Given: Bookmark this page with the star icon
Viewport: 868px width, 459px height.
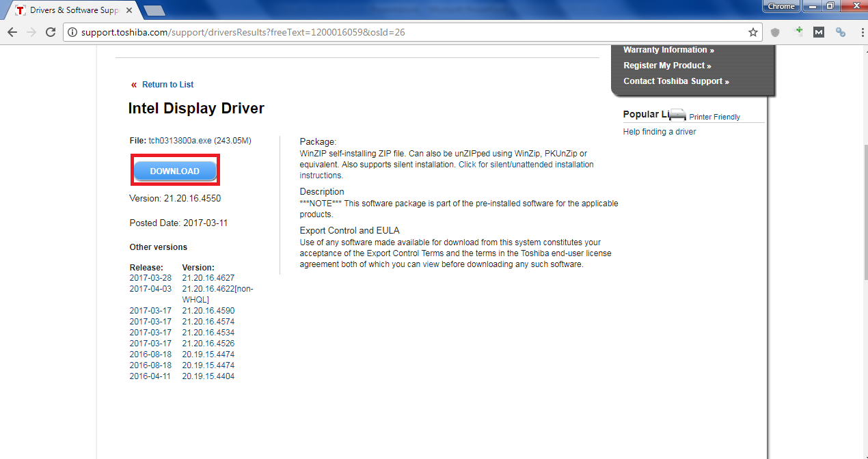Looking at the screenshot, I should point(753,32).
